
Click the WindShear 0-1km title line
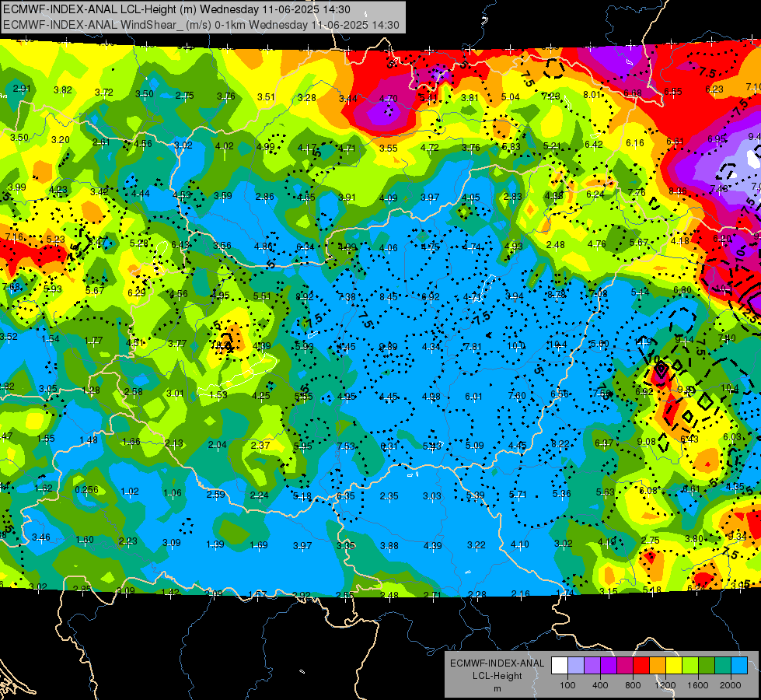(201, 25)
